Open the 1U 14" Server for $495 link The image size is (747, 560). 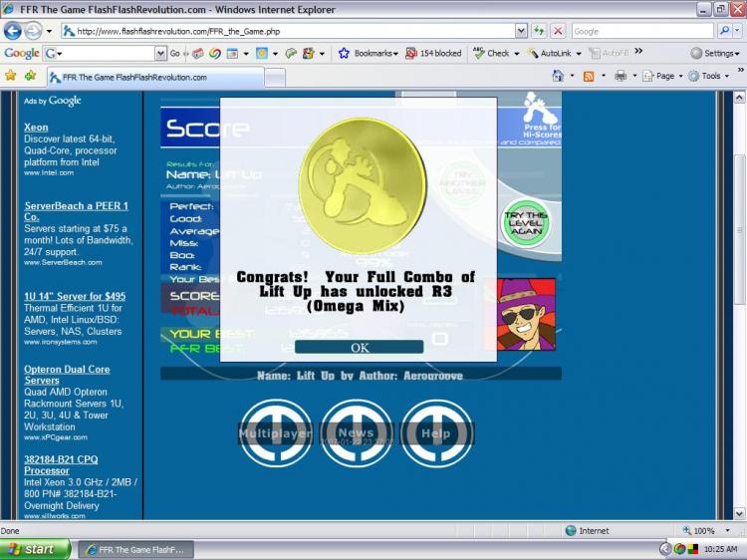75,296
